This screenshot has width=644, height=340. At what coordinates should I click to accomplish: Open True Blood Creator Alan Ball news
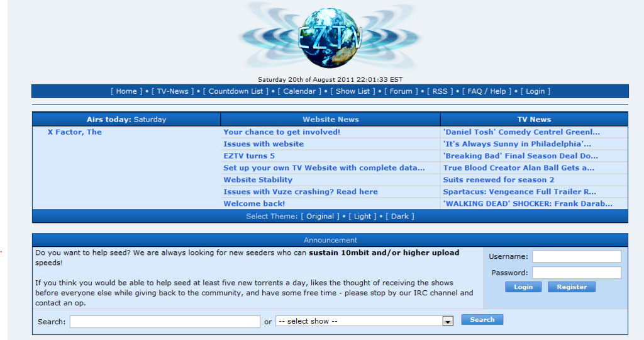click(519, 167)
